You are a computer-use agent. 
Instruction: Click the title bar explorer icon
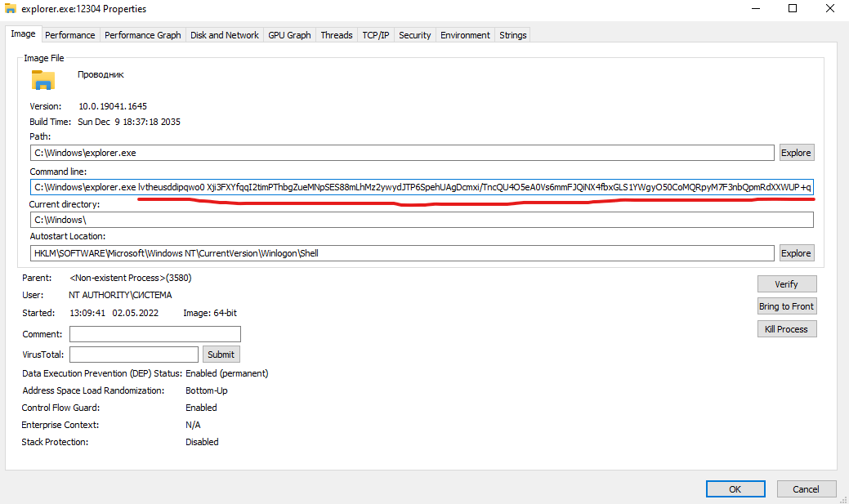(11, 9)
